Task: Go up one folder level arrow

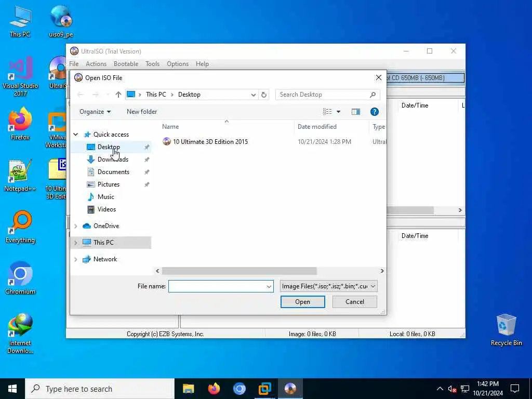Action: click(118, 95)
